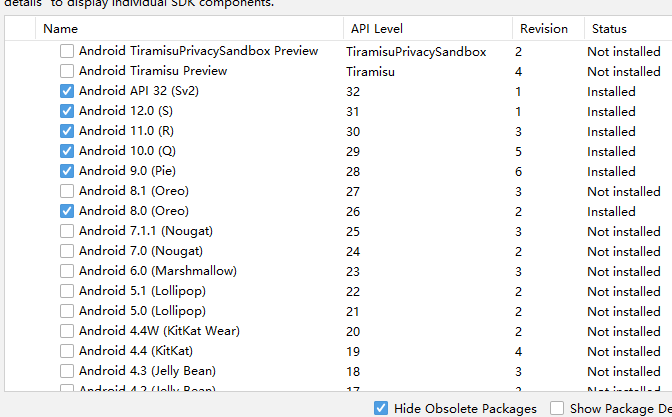The height and width of the screenshot is (417, 672).
Task: Click API level 18 cell
Action: [353, 372]
